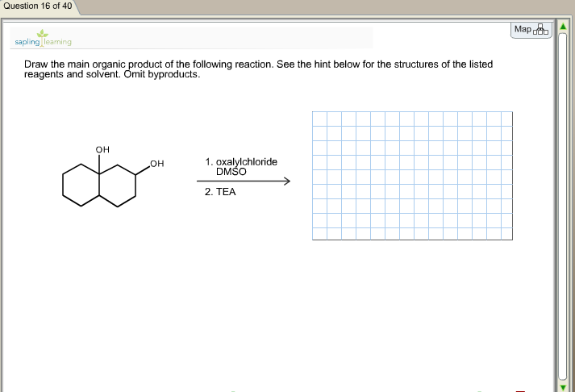Click the reaction arrow
This screenshot has width=575, height=392.
244,181
